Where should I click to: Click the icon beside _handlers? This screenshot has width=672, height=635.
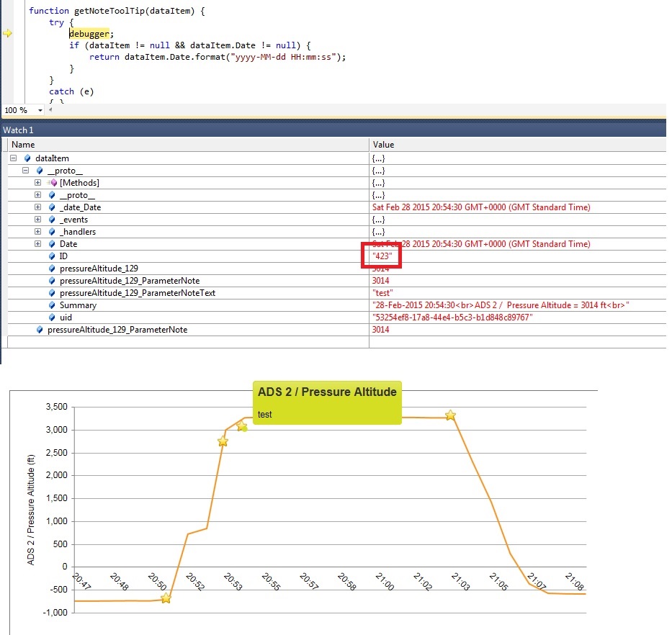[x=52, y=232]
